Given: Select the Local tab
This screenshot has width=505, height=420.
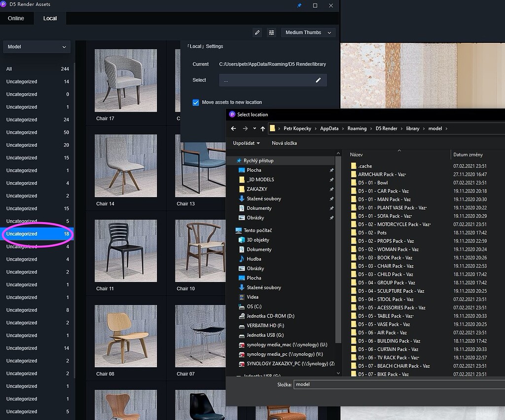Looking at the screenshot, I should coord(49,18).
